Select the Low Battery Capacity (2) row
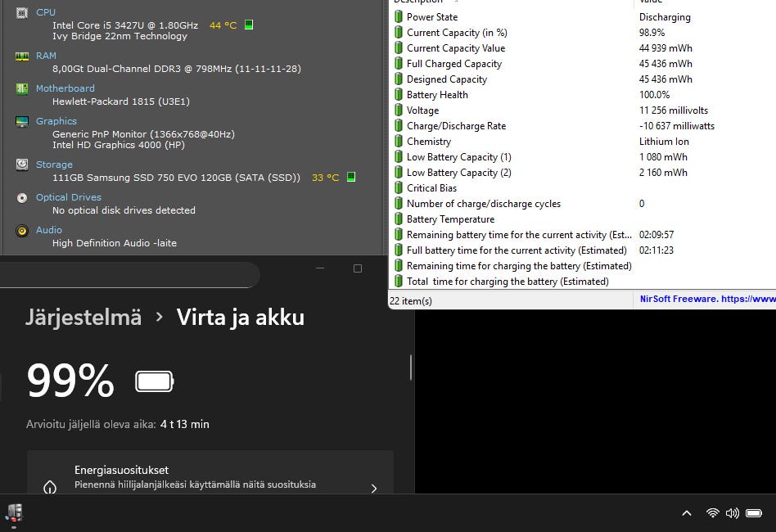Screen dimensions: 776x532 (582, 173)
